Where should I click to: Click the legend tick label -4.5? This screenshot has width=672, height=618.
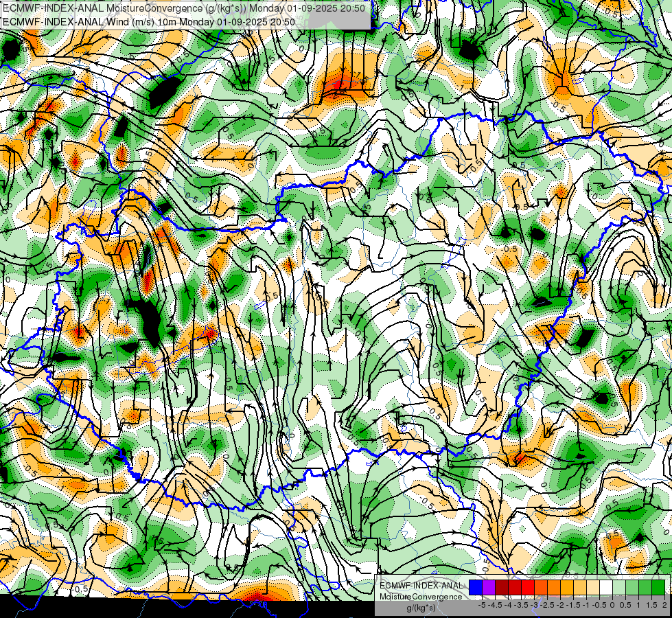[x=495, y=605]
